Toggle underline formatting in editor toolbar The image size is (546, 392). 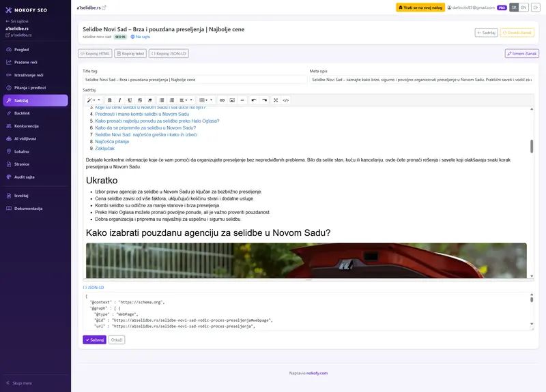point(130,100)
